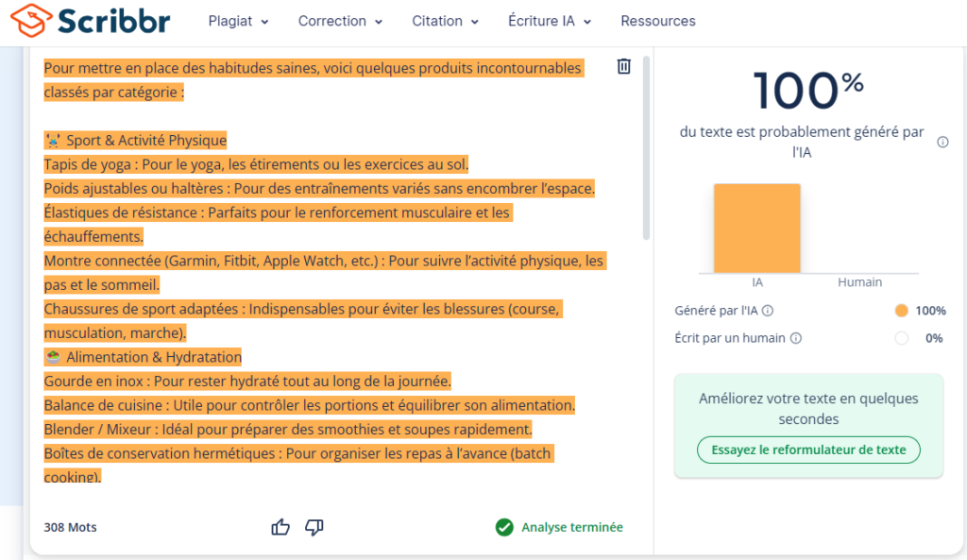Click the green "Analyse terminée" checkmark icon
This screenshot has height=560, width=967.
pyautogui.click(x=504, y=527)
